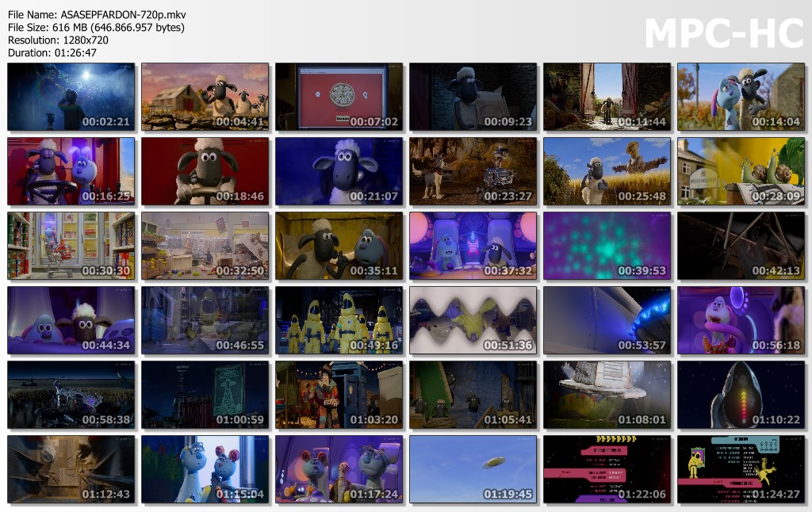Select the thumbnail stamped 00:04:41

click(205, 97)
